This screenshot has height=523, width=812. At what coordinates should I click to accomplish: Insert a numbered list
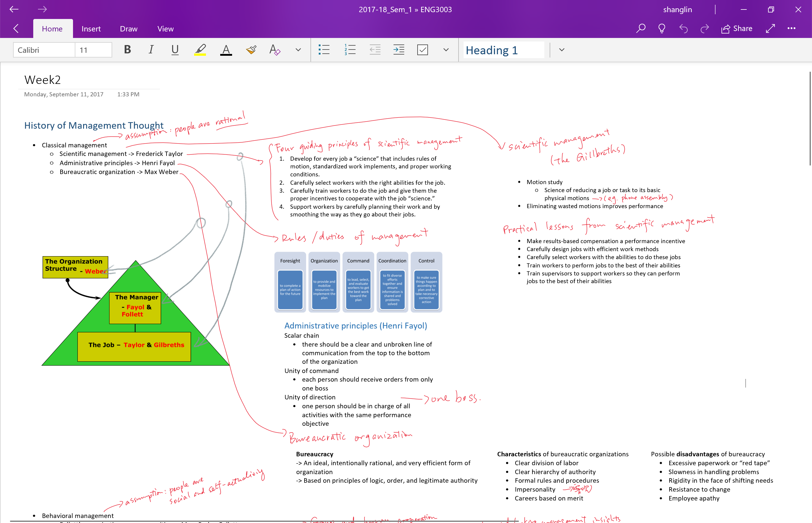(x=350, y=50)
